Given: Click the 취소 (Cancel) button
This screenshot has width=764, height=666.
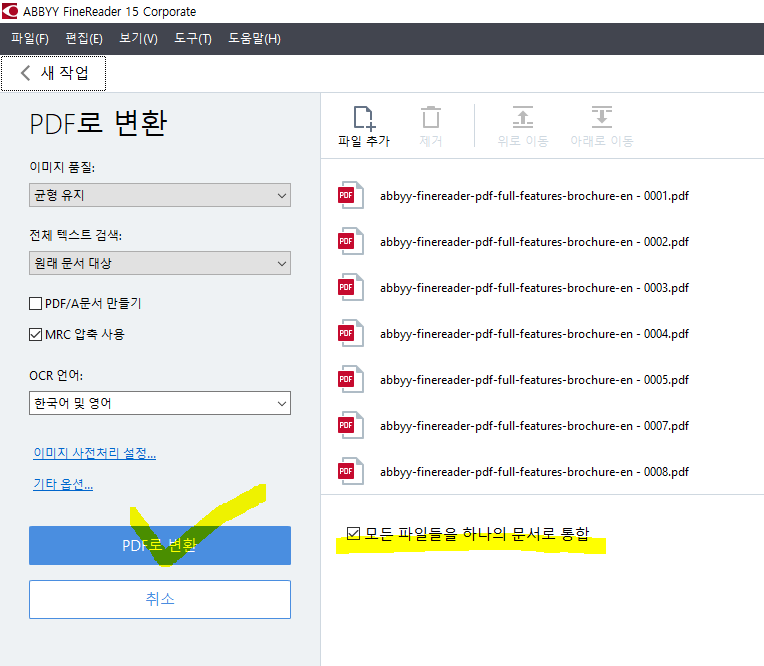Looking at the screenshot, I should [x=160, y=599].
